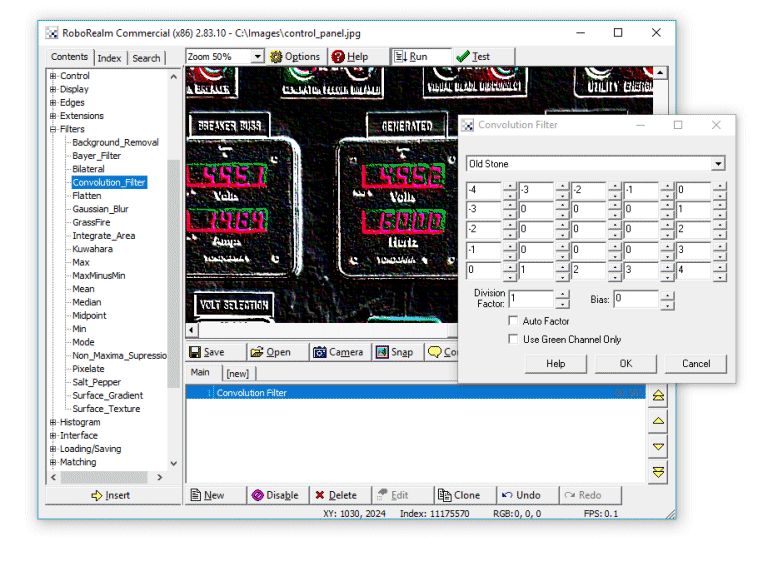768x576 pixels.
Task: Delete the module with red X button
Action: [335, 495]
